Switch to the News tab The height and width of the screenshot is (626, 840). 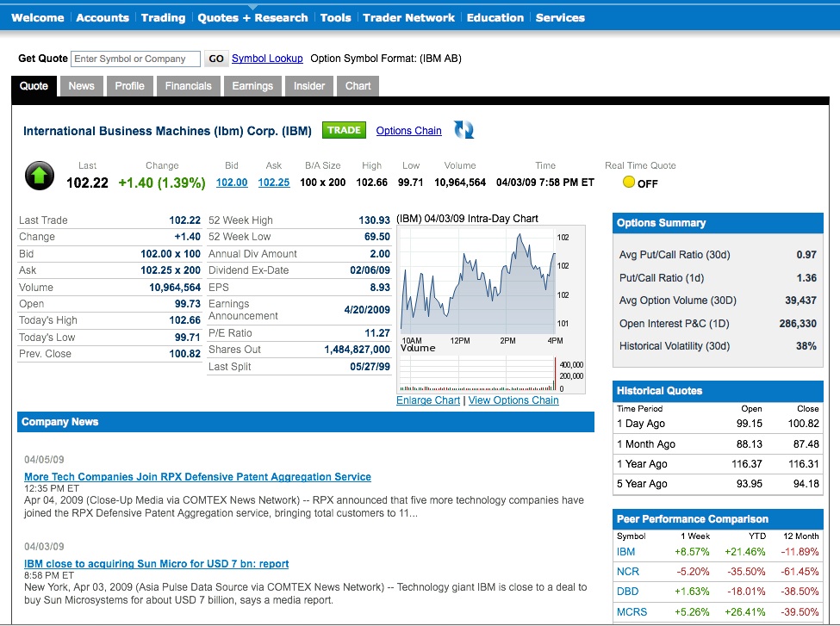pos(82,86)
